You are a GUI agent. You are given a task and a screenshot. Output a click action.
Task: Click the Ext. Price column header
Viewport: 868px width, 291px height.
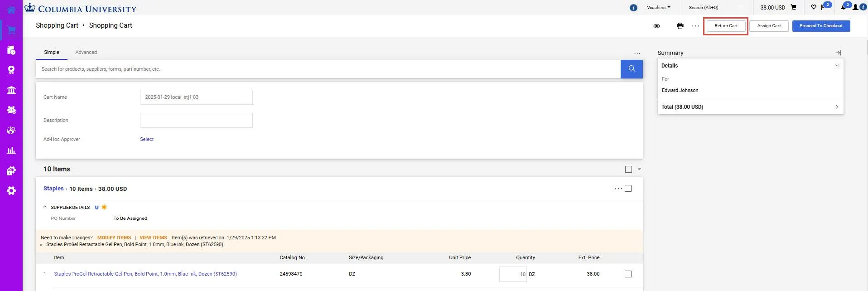click(x=588, y=257)
